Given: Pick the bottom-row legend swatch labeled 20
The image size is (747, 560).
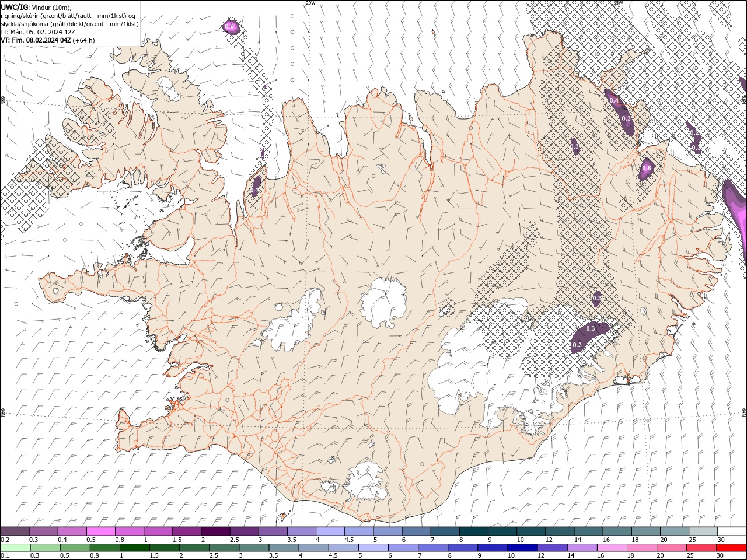Looking at the screenshot, I should (671, 548).
